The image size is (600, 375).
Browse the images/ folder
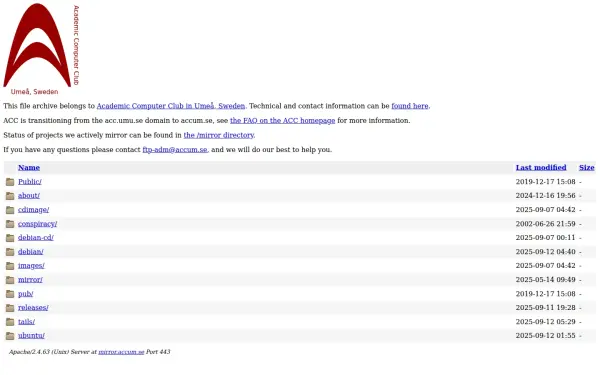(x=31, y=266)
